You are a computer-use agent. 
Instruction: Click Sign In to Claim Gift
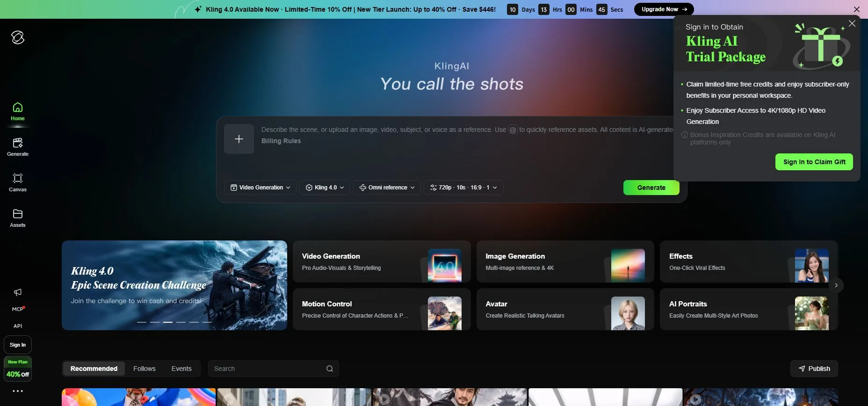(814, 162)
